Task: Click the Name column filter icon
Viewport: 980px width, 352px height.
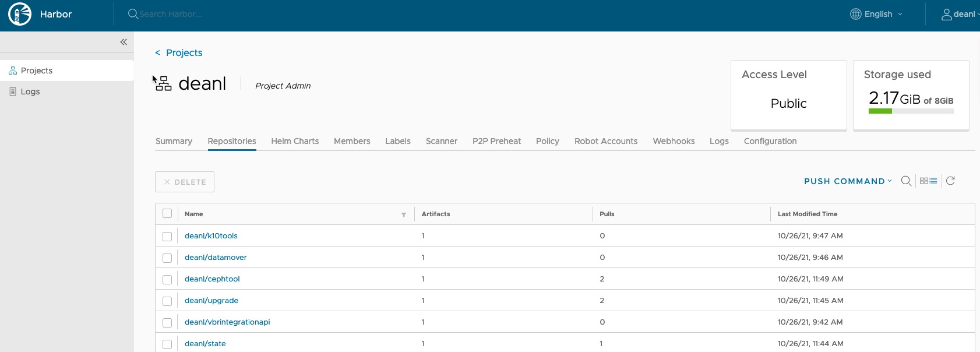Action: (404, 214)
